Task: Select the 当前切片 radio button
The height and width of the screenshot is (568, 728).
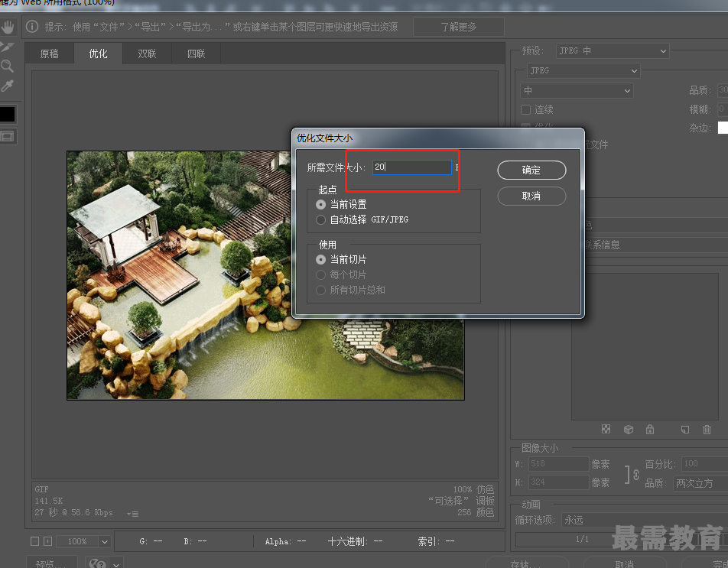Action: tap(320, 259)
